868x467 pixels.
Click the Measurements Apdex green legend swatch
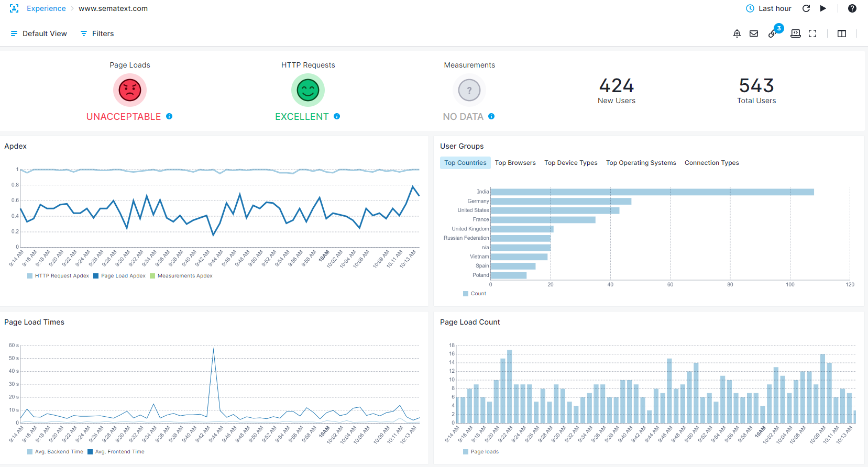point(152,276)
